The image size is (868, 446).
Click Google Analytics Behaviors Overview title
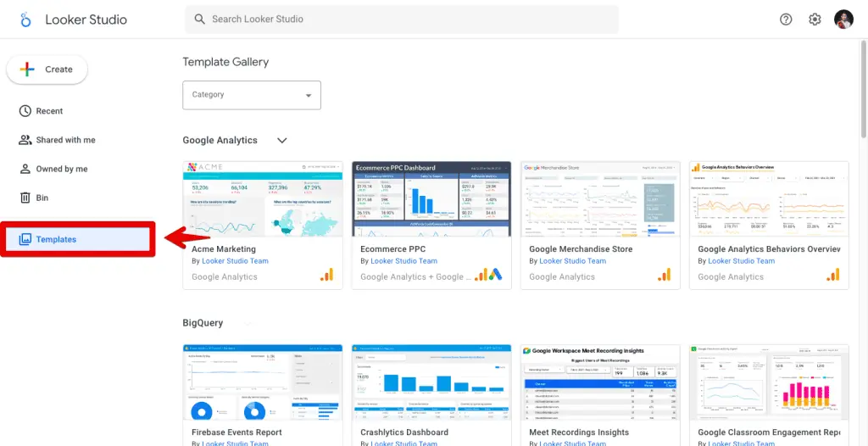[x=769, y=248]
